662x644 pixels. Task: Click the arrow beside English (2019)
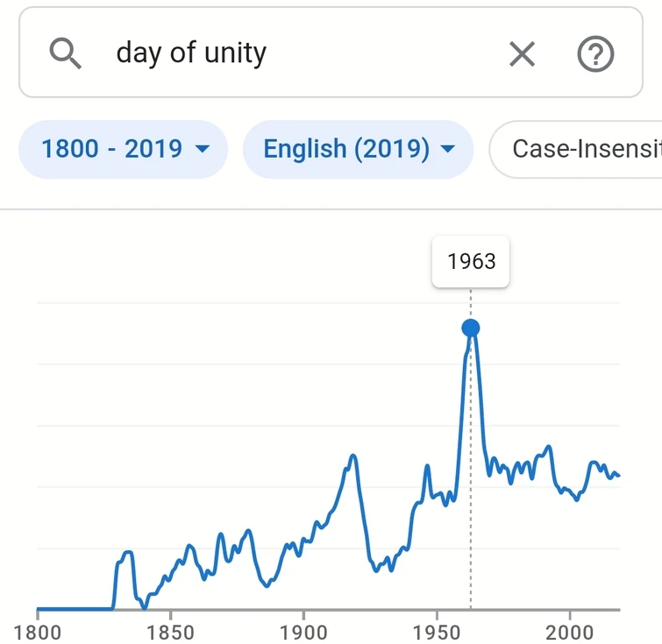pos(448,149)
